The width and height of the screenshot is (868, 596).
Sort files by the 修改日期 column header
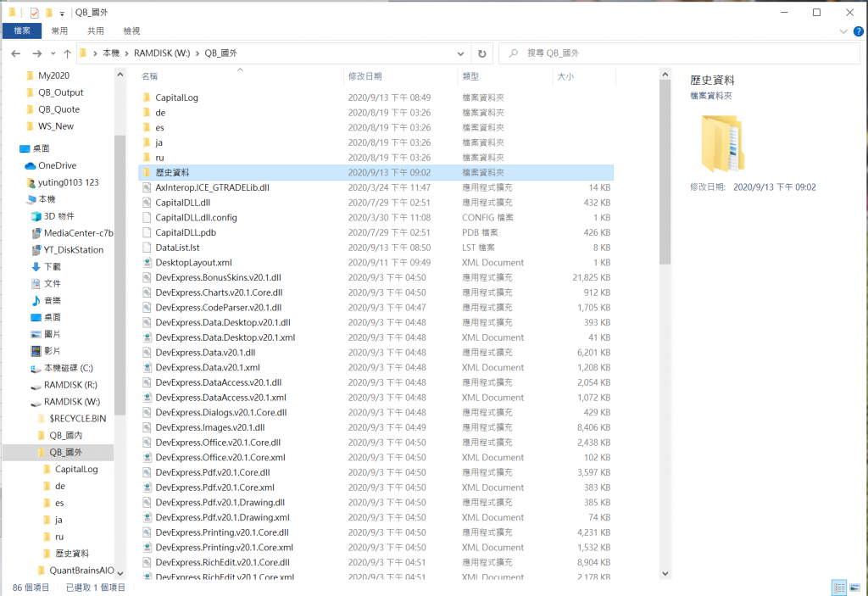pos(364,76)
